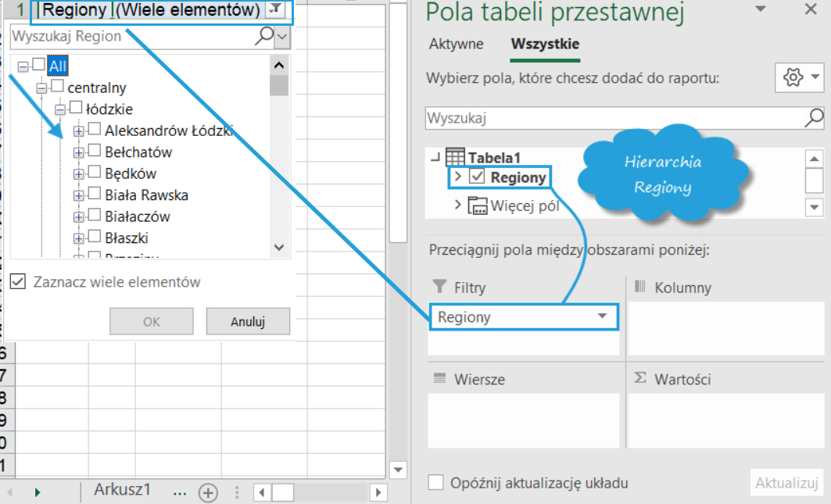Open Regiony dropdown in Filtry area
This screenshot has height=504, width=831.
(602, 317)
